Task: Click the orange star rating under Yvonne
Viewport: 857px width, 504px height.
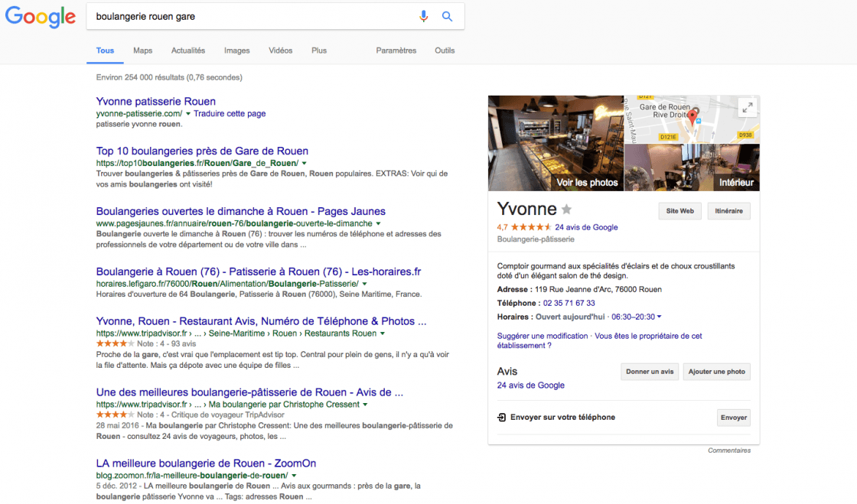Action: [531, 227]
